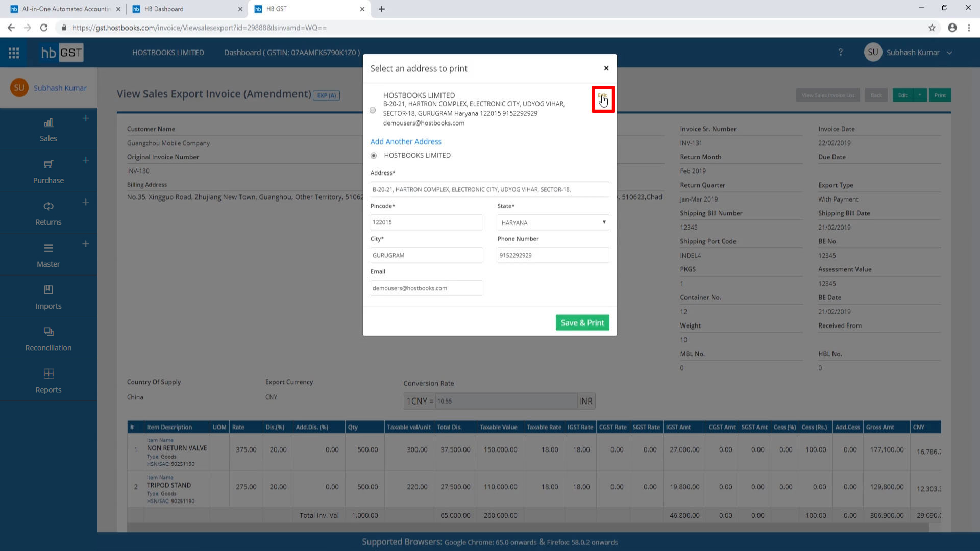Open the Chrome profile icon
This screenshot has height=551, width=980.
pos(952,28)
